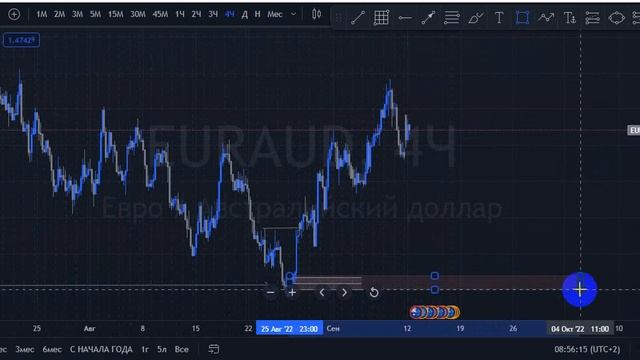Screen dimensions: 640x360
Task: Switch to the weekly Н timeframe
Action: (258, 15)
